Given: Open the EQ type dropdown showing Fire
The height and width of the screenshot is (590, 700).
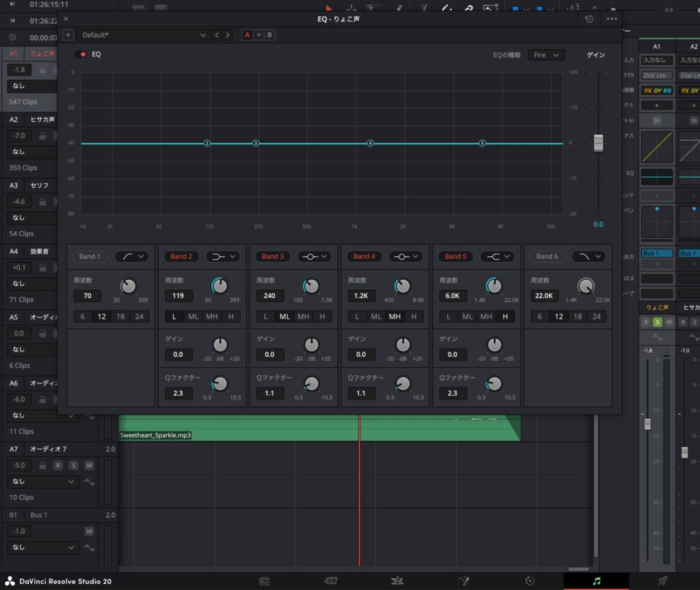Looking at the screenshot, I should coord(546,55).
